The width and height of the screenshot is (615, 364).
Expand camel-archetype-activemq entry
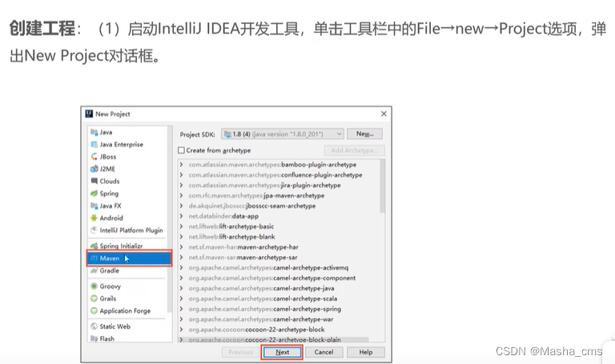(x=181, y=268)
